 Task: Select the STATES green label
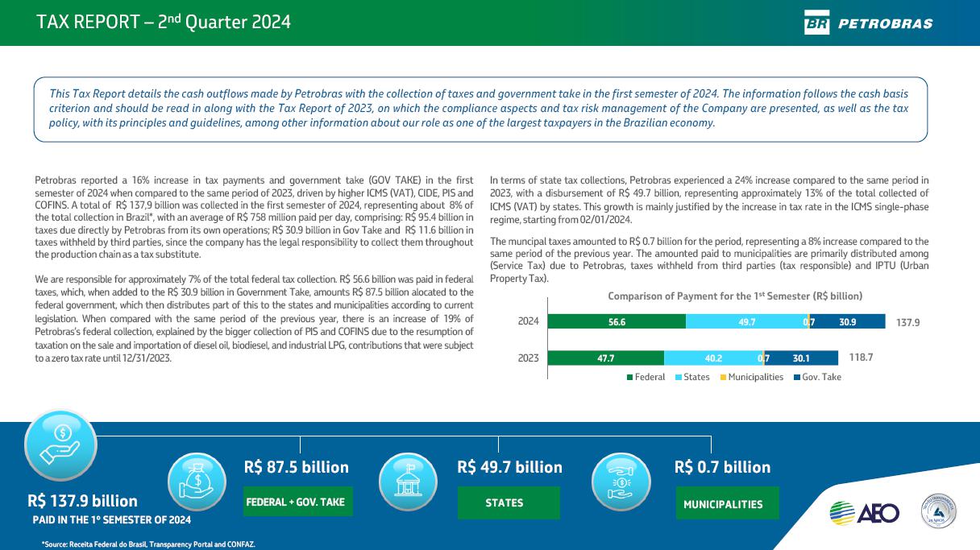pos(508,502)
